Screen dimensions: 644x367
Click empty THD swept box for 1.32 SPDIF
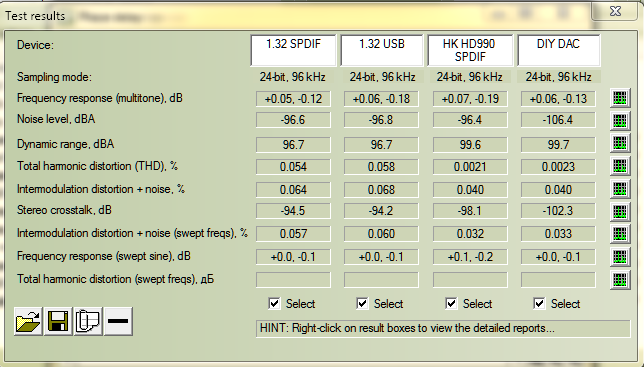pos(293,280)
